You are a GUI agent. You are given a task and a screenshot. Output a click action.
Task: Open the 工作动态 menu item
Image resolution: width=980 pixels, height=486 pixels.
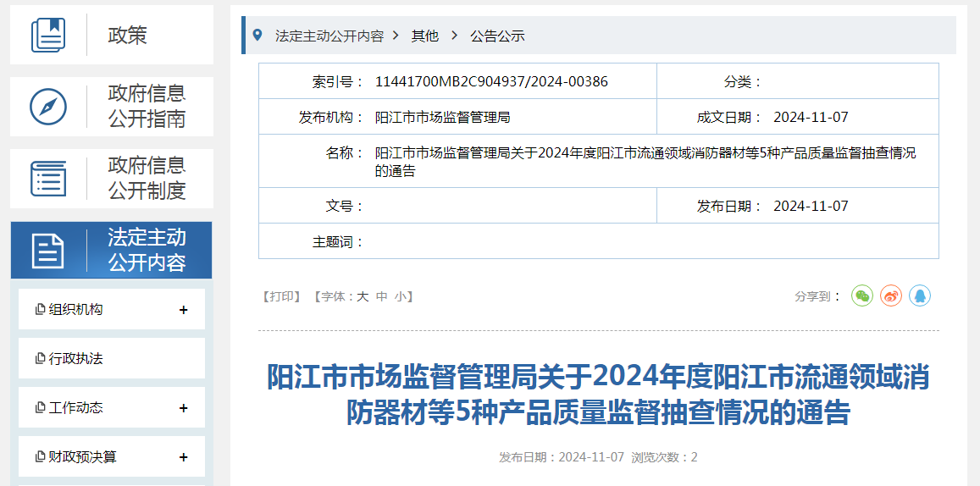[112, 408]
